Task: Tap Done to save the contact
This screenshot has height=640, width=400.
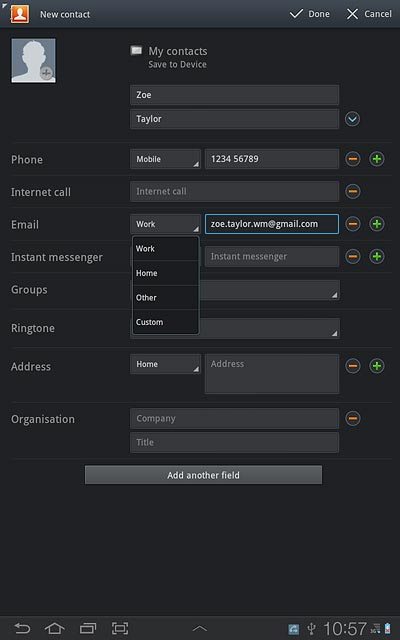Action: tap(310, 14)
